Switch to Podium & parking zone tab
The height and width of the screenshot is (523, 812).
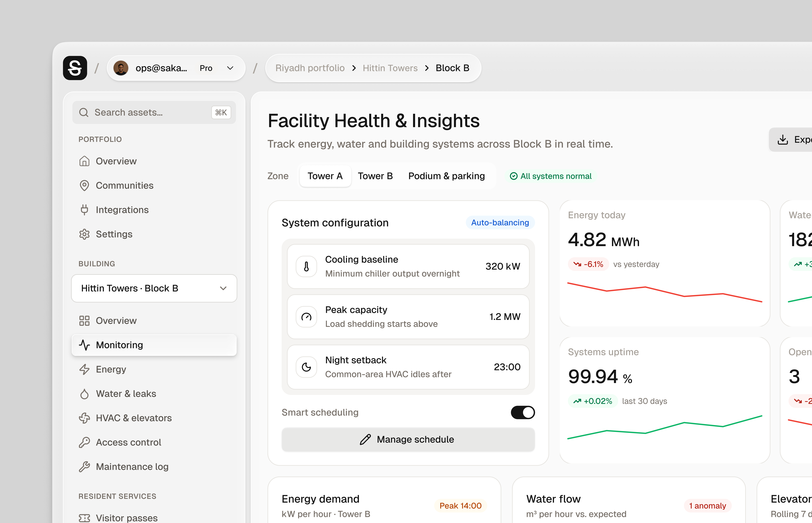coord(446,176)
